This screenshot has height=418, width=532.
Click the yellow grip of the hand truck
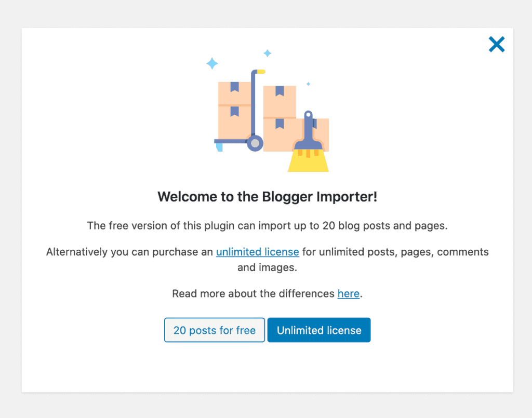point(261,72)
